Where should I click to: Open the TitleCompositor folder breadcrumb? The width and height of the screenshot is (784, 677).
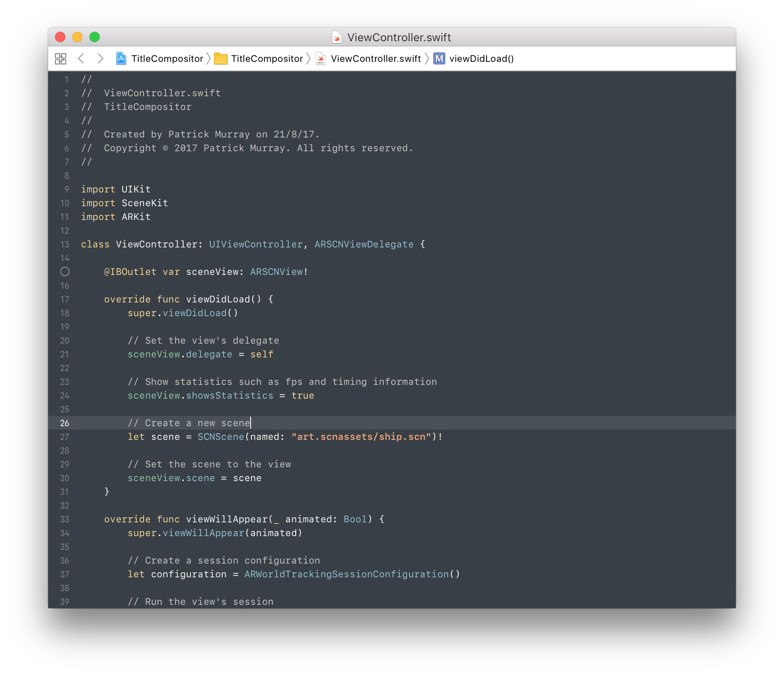[x=267, y=58]
